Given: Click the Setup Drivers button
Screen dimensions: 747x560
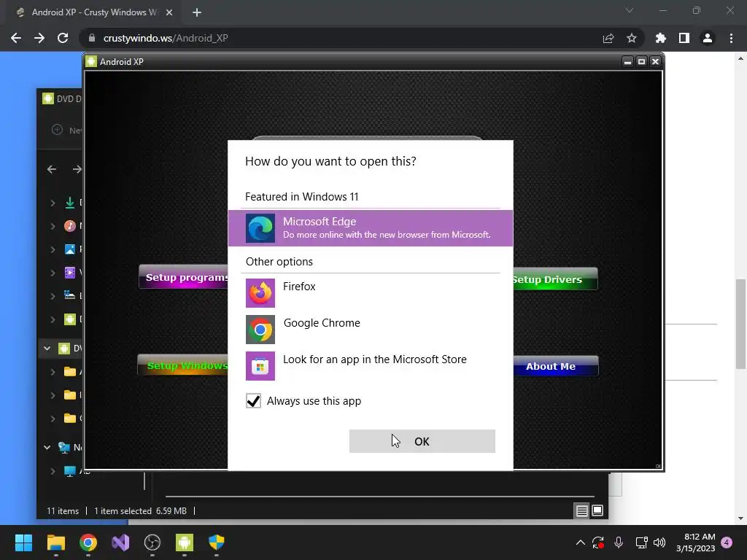Looking at the screenshot, I should point(555,279).
